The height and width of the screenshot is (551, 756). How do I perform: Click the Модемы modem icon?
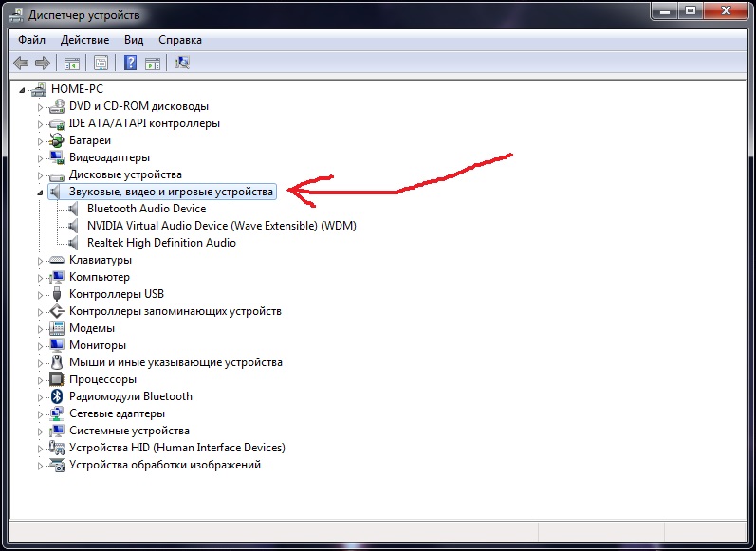point(57,328)
